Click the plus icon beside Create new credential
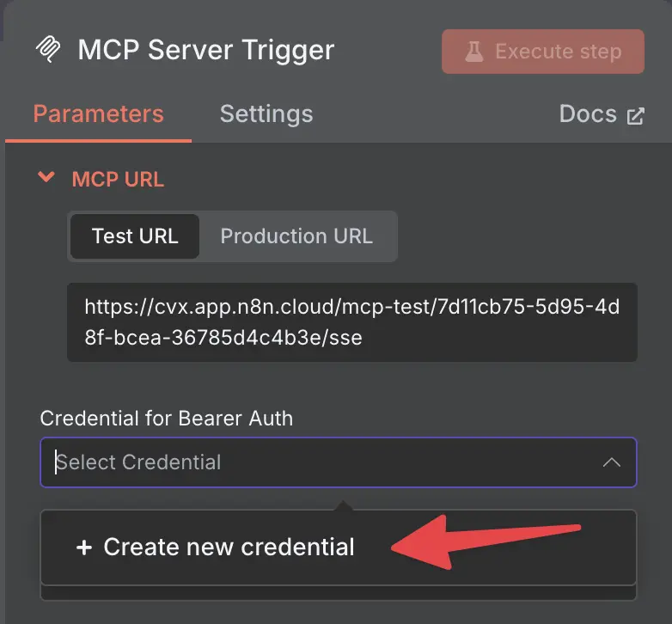 tap(84, 548)
